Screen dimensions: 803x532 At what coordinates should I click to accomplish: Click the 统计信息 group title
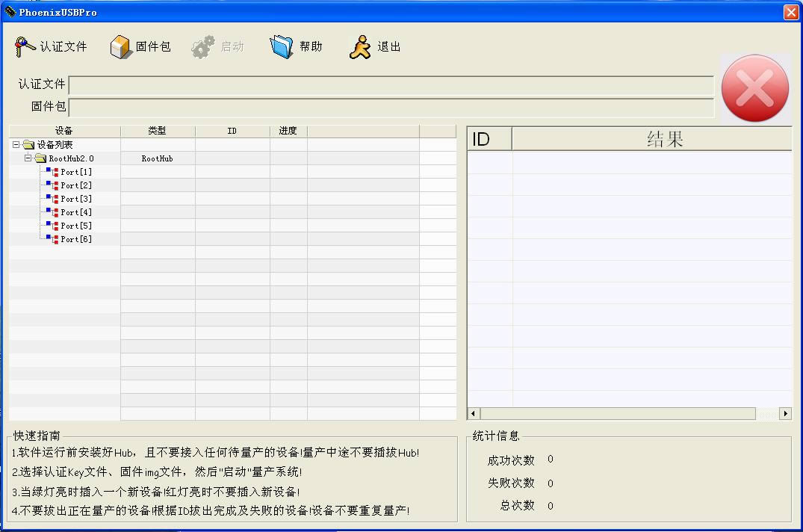coord(496,436)
